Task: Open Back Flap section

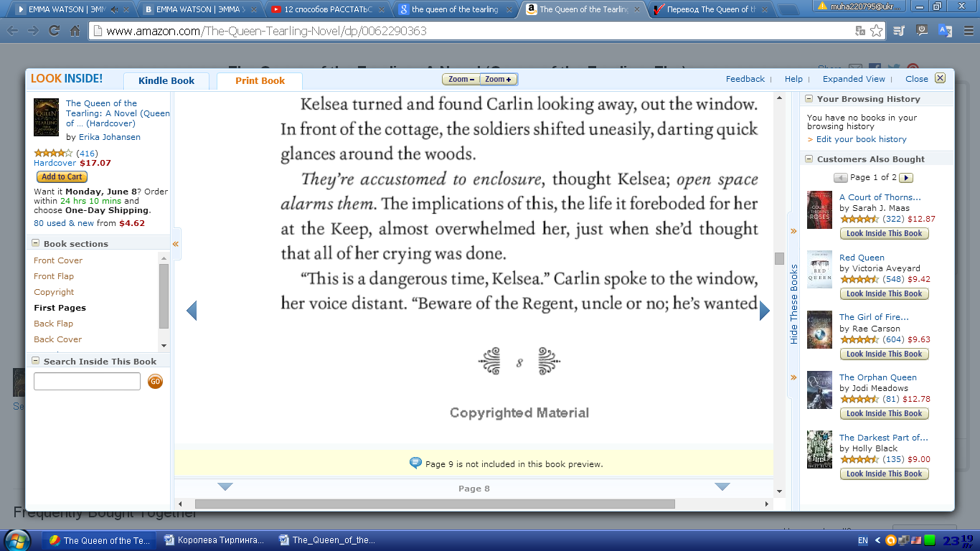Action: tap(54, 324)
